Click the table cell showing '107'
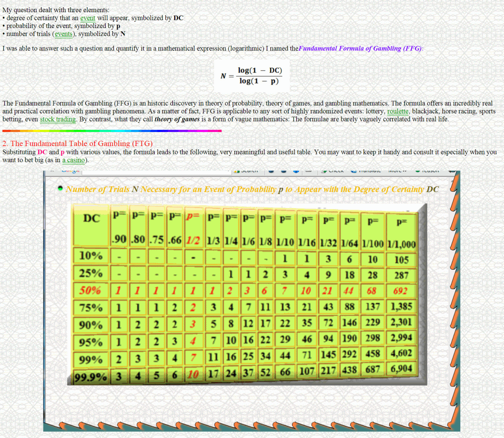 pyautogui.click(x=307, y=371)
